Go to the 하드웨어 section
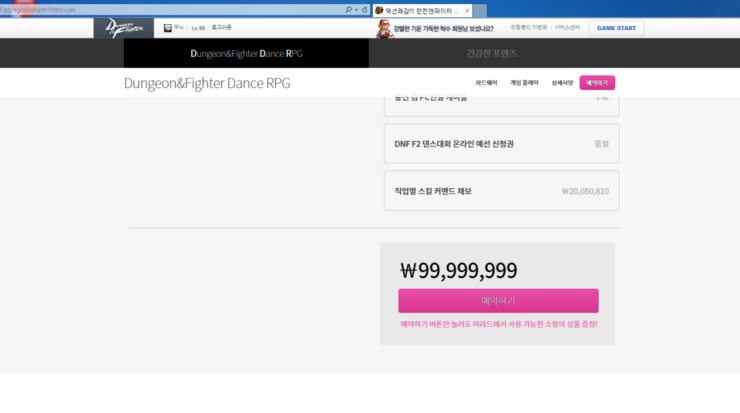 486,83
